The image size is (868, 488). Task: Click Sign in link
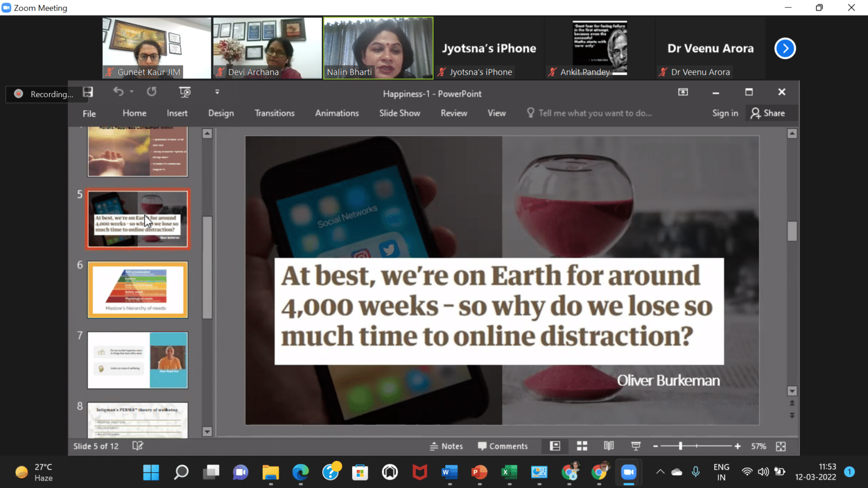tap(724, 113)
